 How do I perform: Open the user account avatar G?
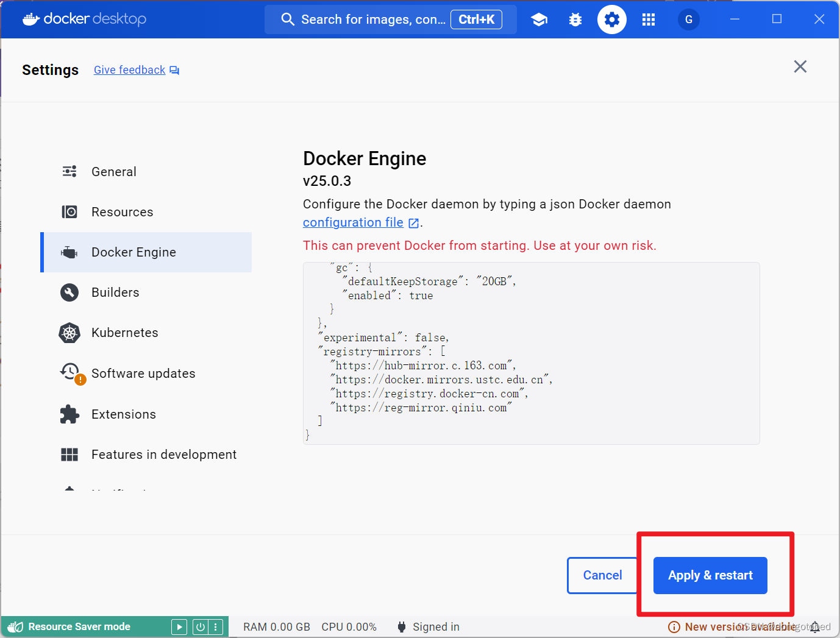tap(688, 19)
